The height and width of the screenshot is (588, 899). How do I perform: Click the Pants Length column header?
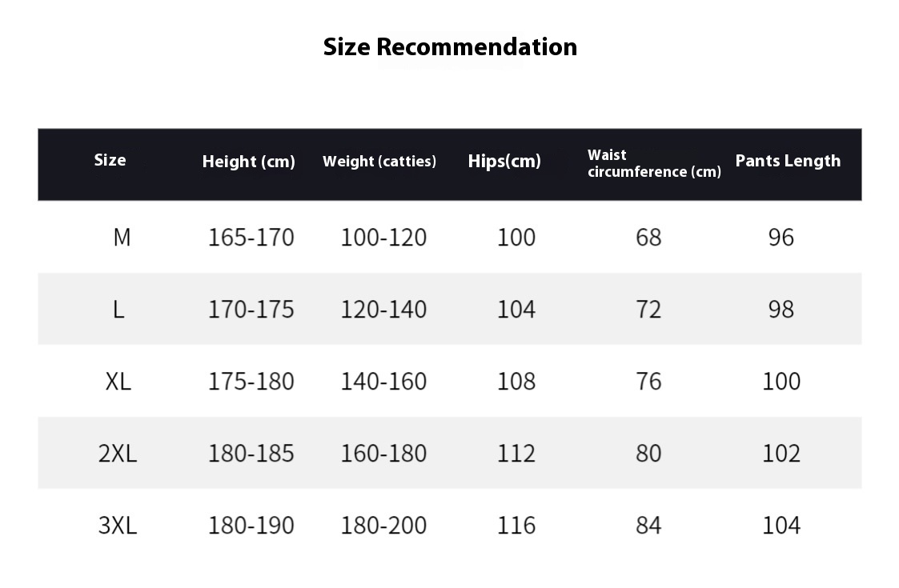coord(788,161)
